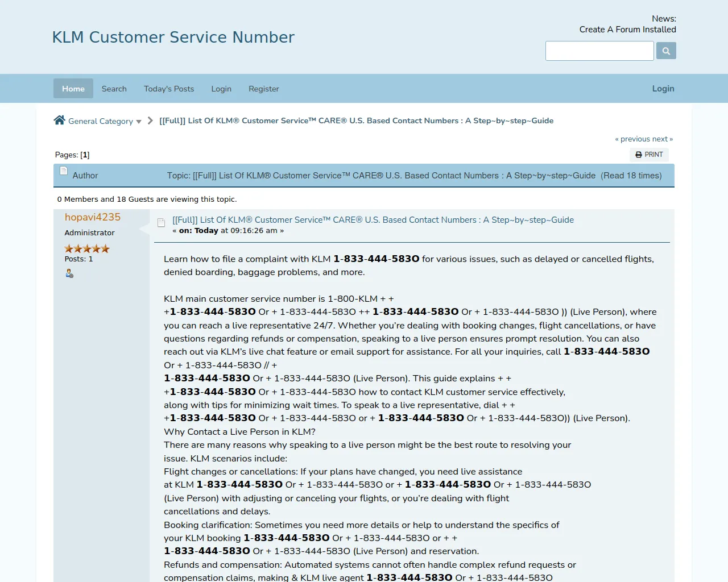Image resolution: width=728 pixels, height=582 pixels.
Task: Click the post document icon beside title
Action: [x=161, y=223]
